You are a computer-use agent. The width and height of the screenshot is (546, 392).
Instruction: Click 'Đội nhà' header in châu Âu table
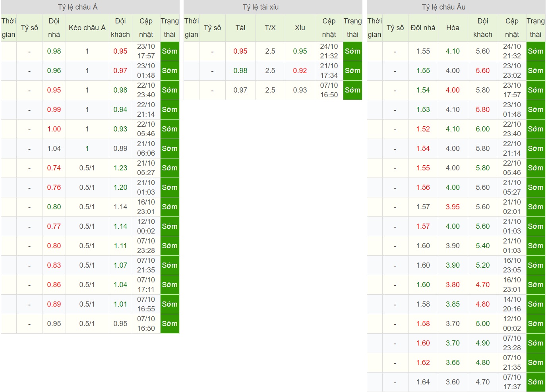tap(423, 28)
